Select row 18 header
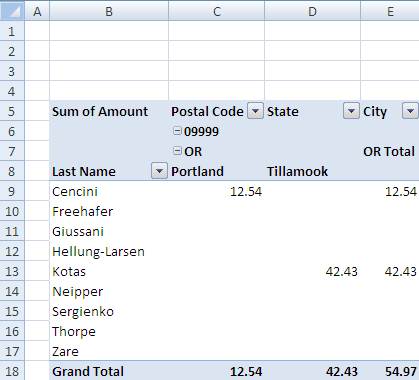Screen dimensions: 419x380 click(x=12, y=371)
